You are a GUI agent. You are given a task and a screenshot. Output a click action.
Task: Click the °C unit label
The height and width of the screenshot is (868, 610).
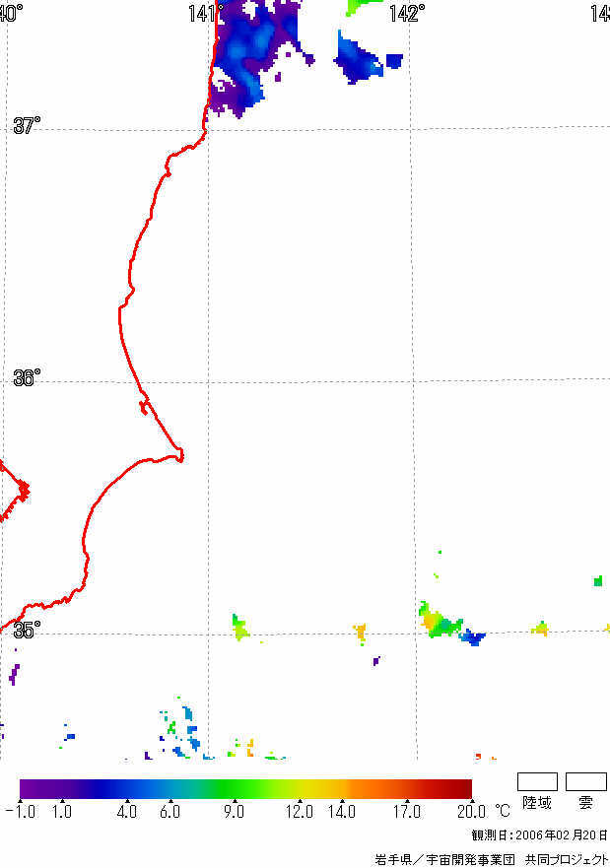[503, 812]
